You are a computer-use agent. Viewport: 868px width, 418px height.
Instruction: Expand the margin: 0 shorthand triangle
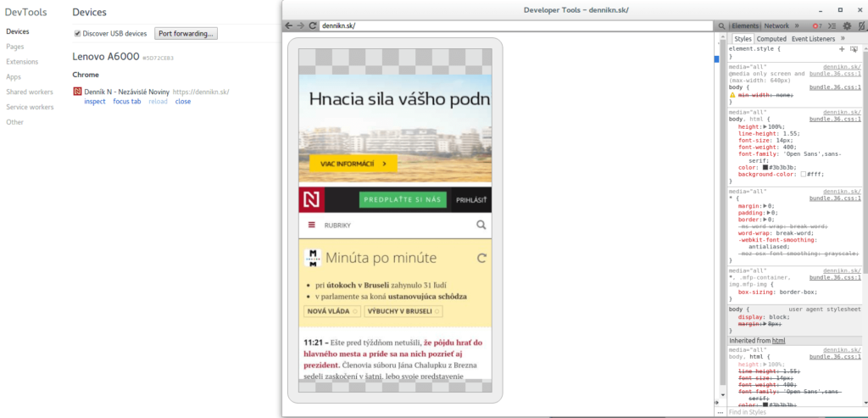[x=765, y=206]
